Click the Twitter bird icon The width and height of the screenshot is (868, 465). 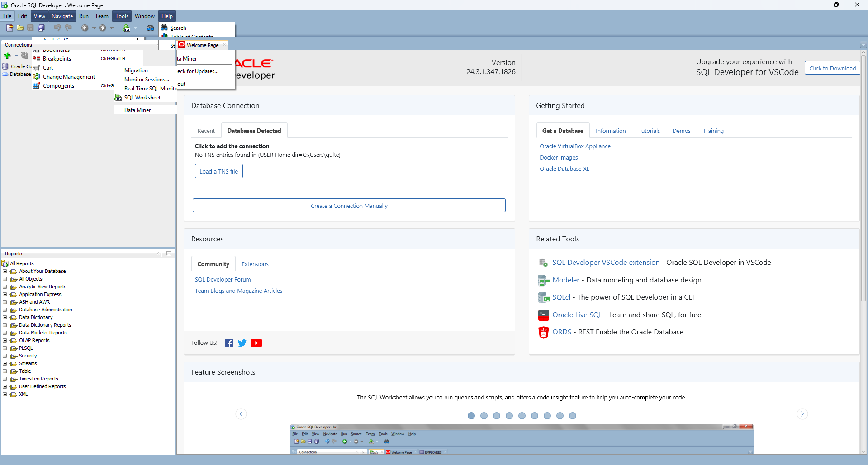[x=242, y=343]
